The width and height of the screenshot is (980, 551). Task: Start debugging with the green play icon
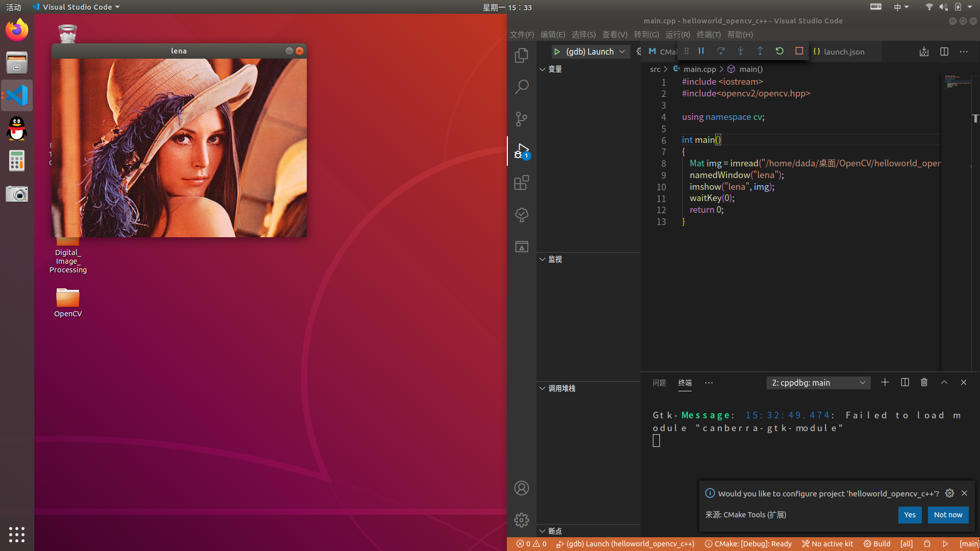click(557, 52)
